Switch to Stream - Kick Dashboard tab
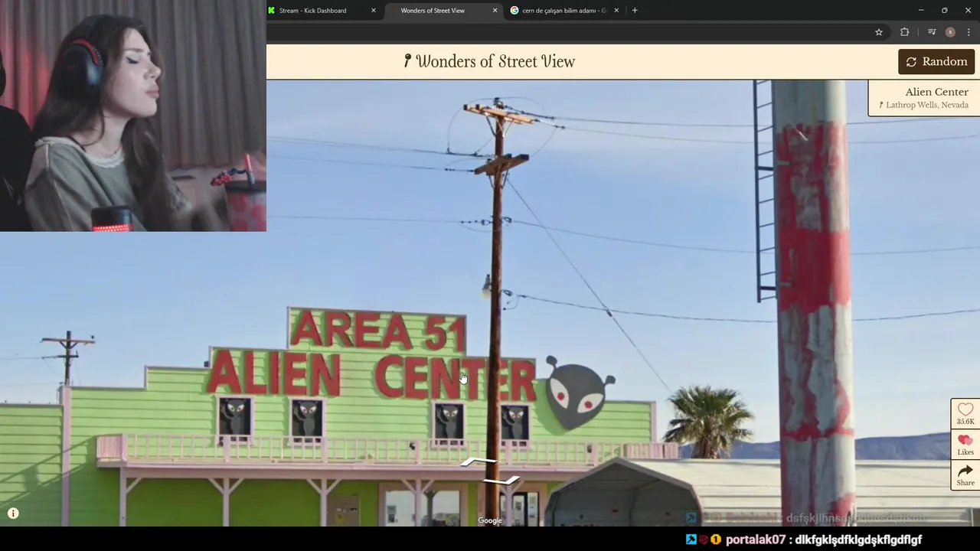This screenshot has width=980, height=551. click(323, 11)
